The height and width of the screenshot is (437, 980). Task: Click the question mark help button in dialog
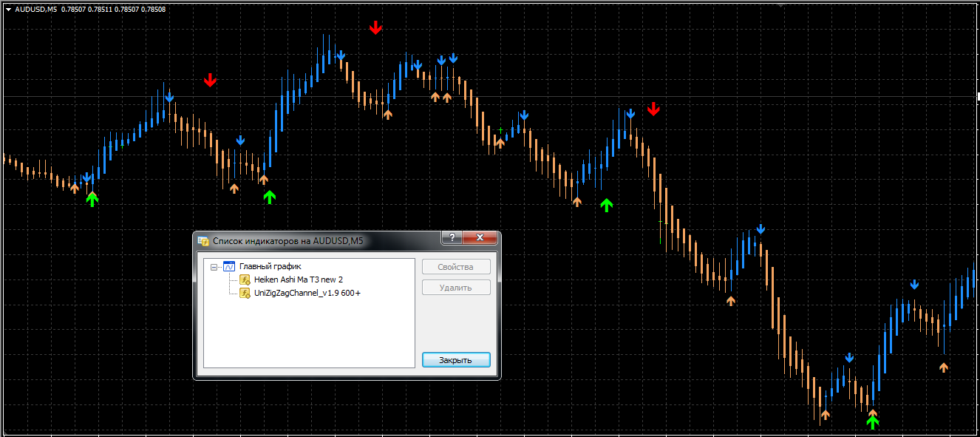click(452, 237)
